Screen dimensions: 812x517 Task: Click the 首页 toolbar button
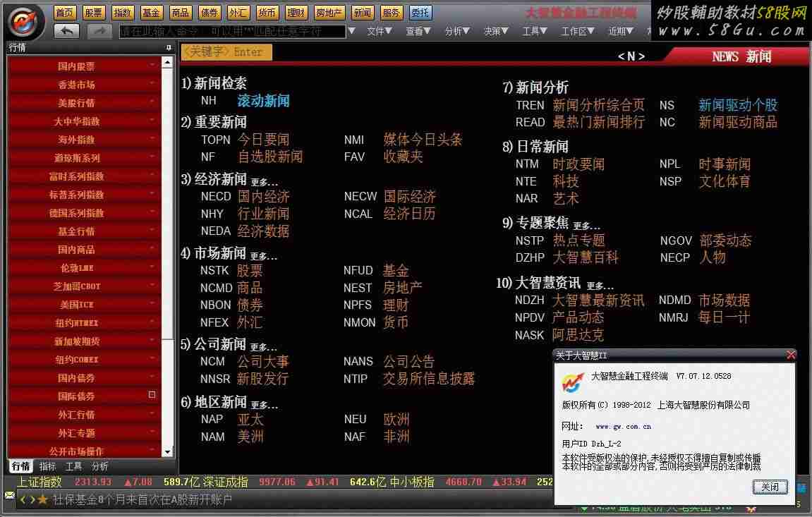click(65, 13)
